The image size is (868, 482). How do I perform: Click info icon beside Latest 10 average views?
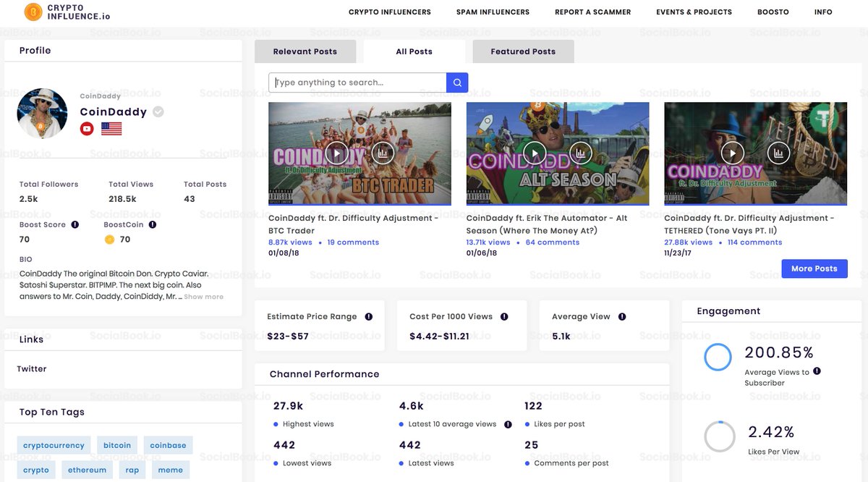pyautogui.click(x=508, y=425)
